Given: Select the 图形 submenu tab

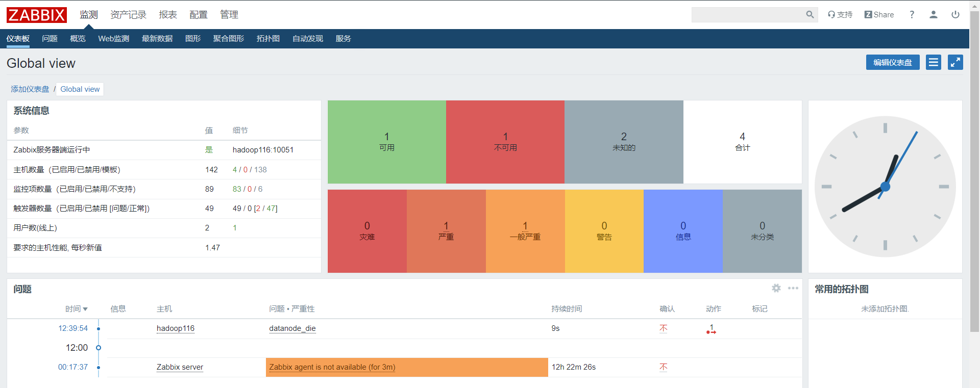Looking at the screenshot, I should click(193, 39).
